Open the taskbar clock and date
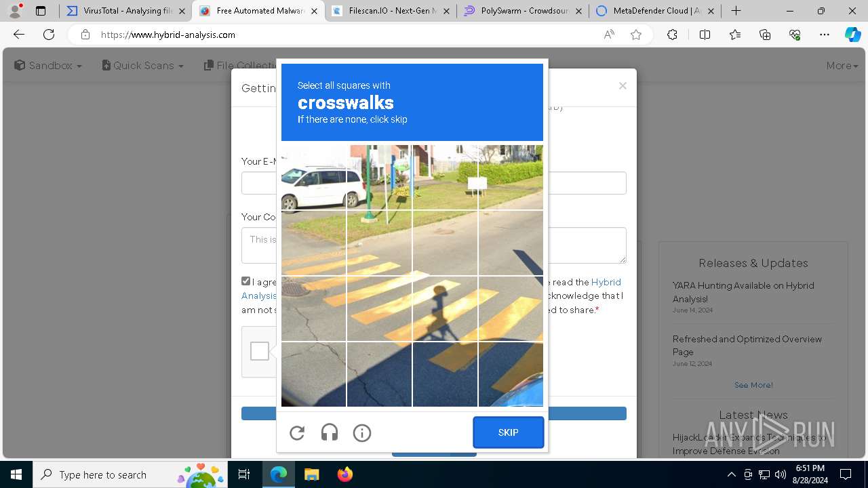 810,474
